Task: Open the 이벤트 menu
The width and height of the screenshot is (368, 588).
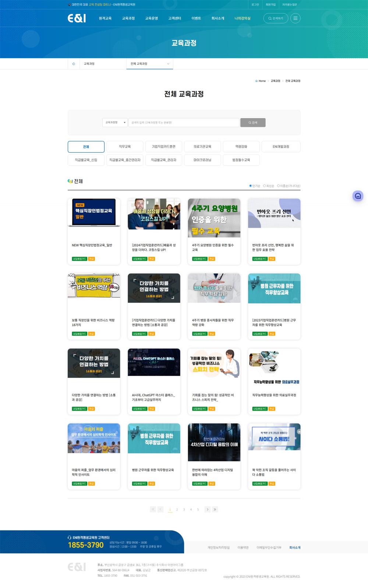Action: [196, 18]
